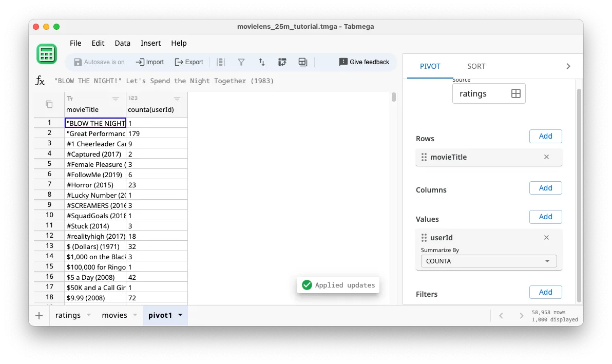Switch to the SORT tab
The width and height of the screenshot is (612, 364).
[476, 66]
